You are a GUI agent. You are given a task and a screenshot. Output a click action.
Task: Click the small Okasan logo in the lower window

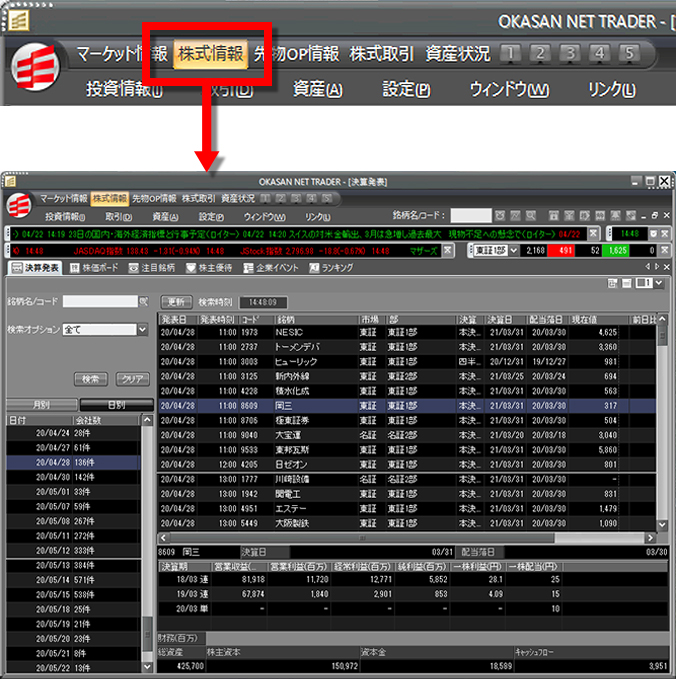[x=19, y=206]
